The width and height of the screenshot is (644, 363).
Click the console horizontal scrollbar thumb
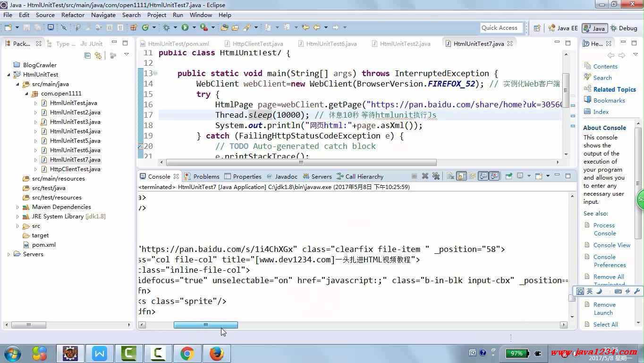[206, 325]
